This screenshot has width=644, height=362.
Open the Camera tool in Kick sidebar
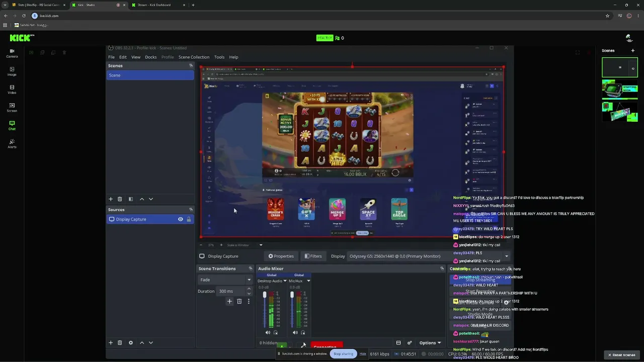[12, 53]
